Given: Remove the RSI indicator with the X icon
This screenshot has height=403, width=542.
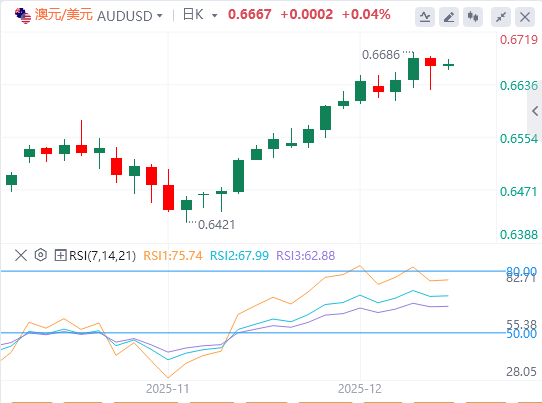Looking at the screenshot, I should coord(21,256).
